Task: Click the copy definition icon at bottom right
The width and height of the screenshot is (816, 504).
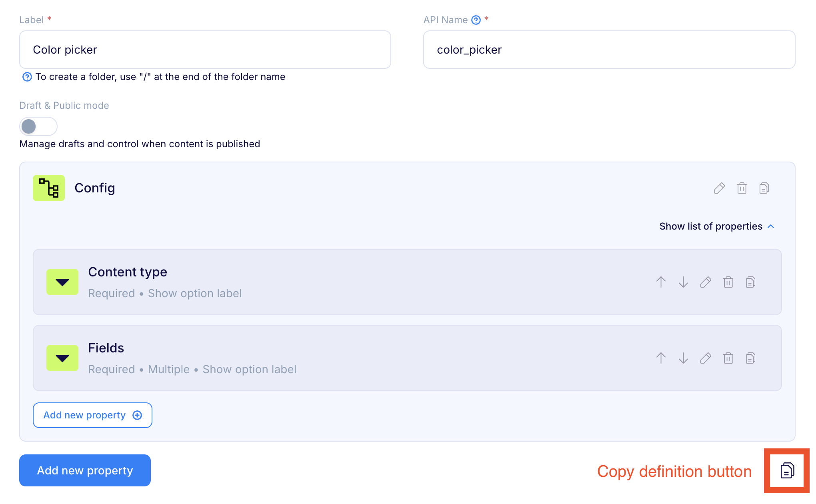Action: 787,470
